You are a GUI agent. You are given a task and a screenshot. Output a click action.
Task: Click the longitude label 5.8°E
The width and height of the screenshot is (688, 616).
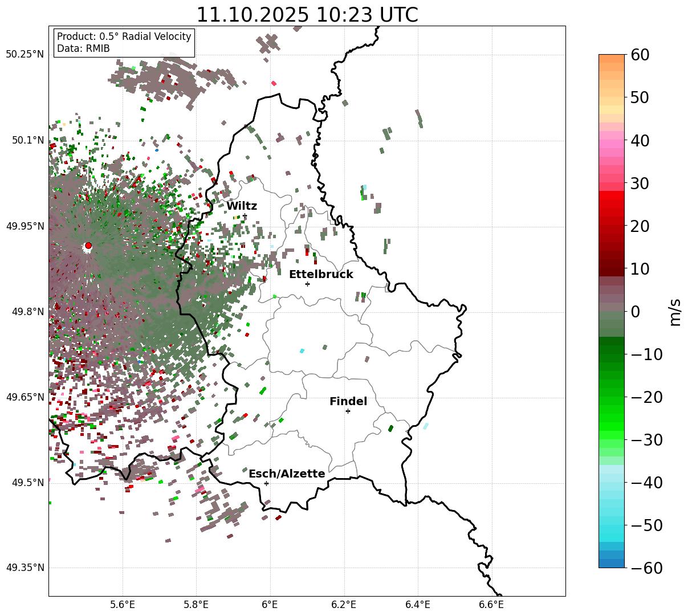click(196, 605)
